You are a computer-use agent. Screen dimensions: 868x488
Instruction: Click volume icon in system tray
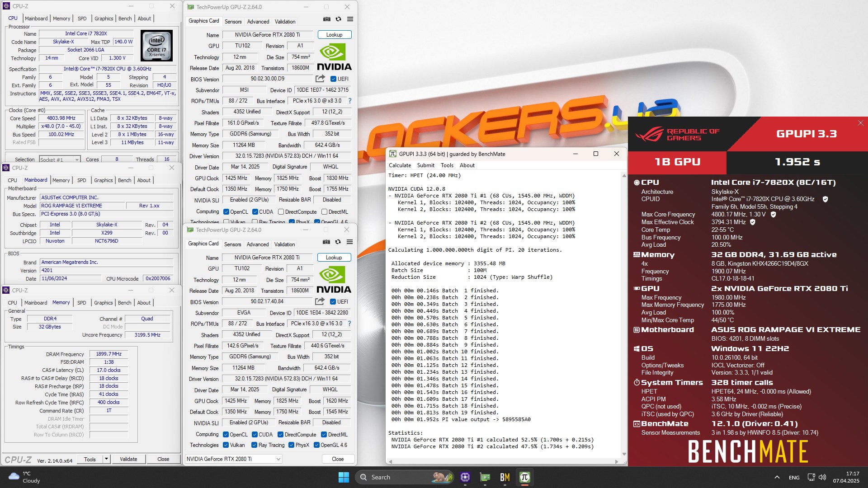coord(822,477)
